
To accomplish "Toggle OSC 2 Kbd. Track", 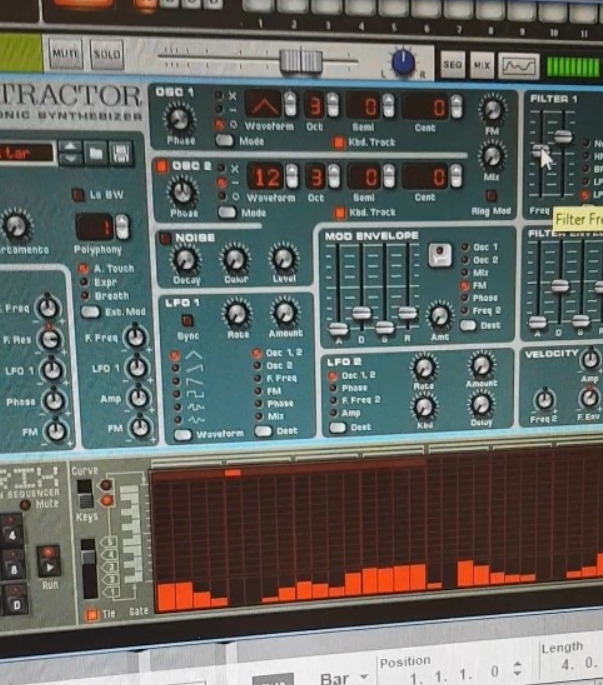I will [340, 213].
